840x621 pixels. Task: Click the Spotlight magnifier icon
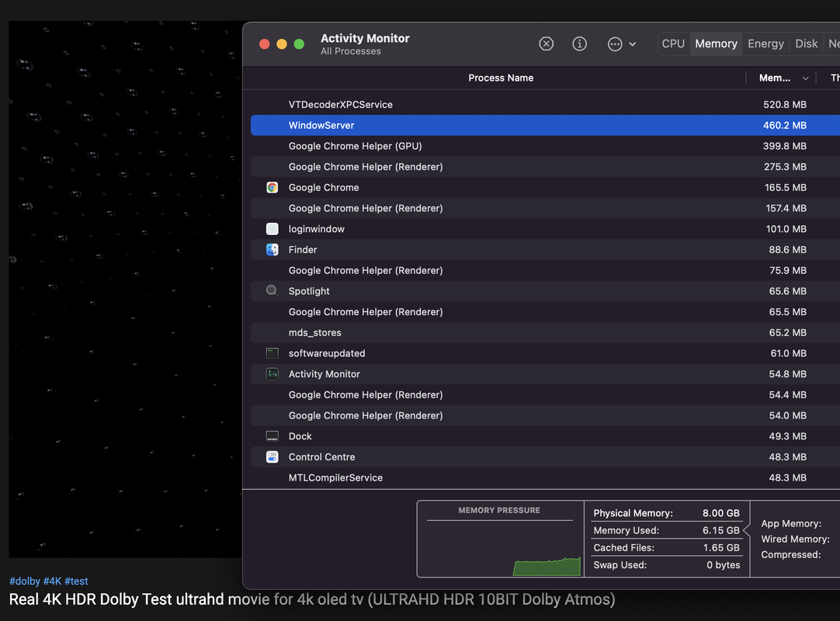point(272,291)
